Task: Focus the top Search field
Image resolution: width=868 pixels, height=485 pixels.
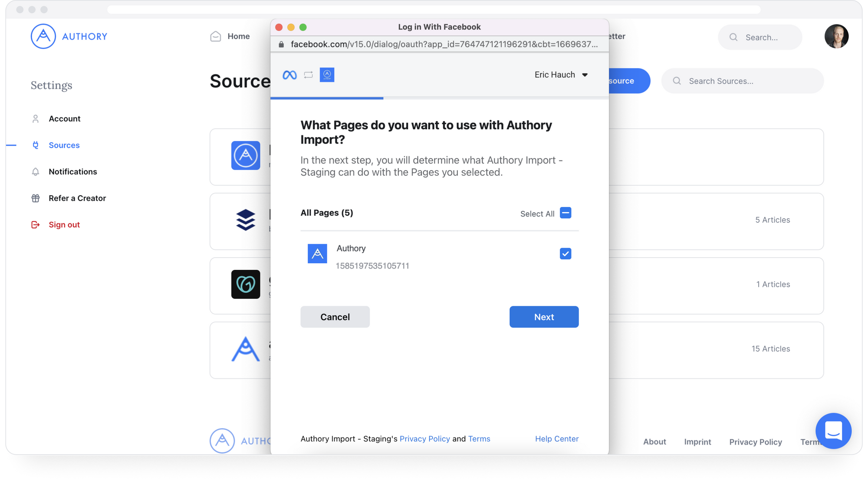Action: coord(760,37)
